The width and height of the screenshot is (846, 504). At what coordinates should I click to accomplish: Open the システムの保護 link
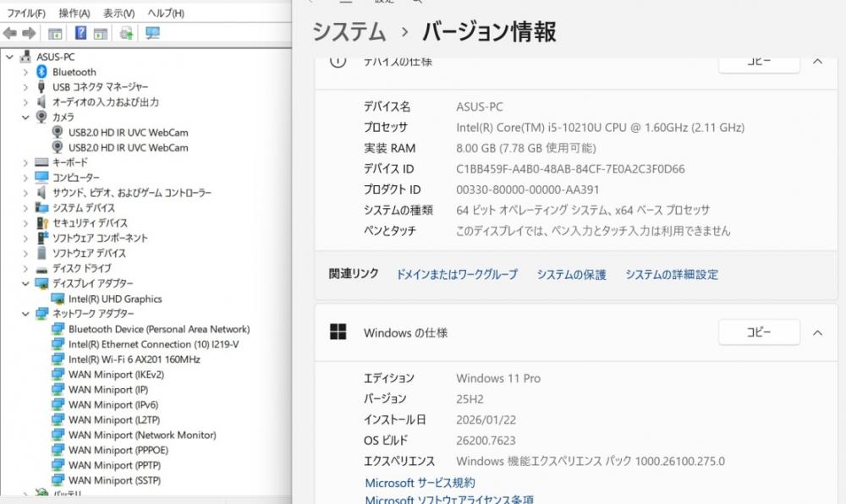pos(571,275)
